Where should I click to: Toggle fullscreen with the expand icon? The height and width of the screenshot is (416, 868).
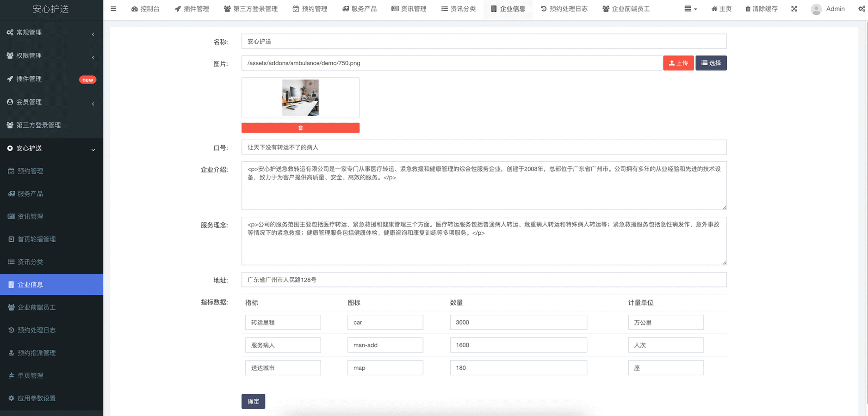794,9
